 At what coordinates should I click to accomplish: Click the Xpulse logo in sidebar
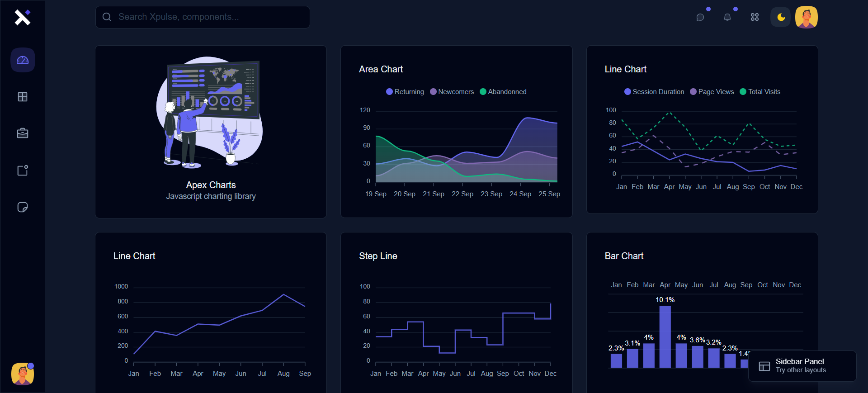click(22, 17)
